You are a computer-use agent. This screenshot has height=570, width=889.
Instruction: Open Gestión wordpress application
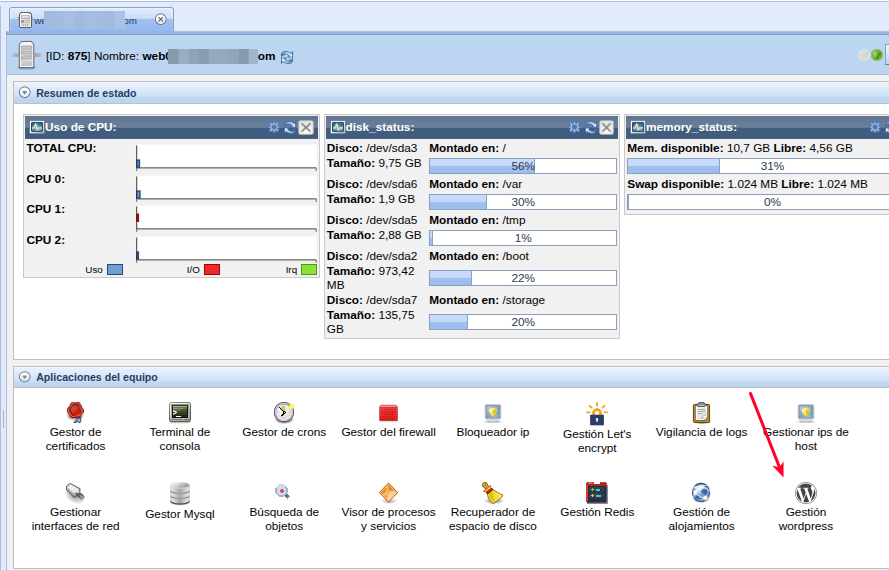click(x=805, y=494)
